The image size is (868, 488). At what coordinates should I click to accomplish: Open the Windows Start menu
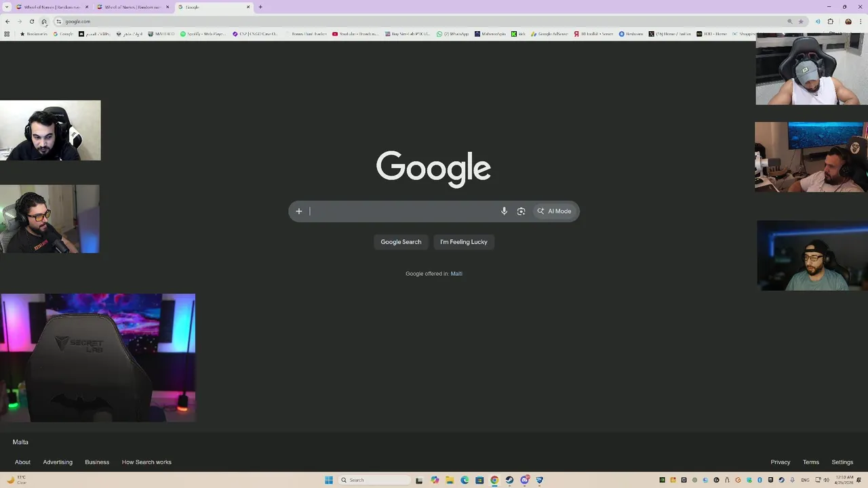(x=329, y=480)
